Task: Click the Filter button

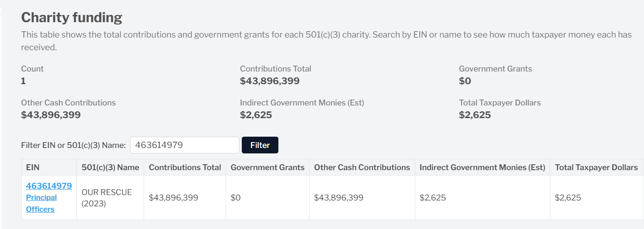Action: pyautogui.click(x=260, y=145)
